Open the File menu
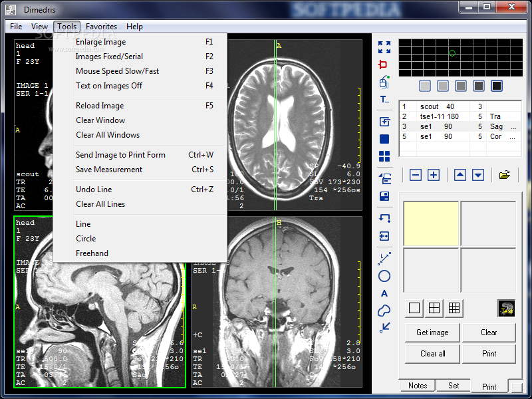This screenshot has height=399, width=532. click(16, 27)
